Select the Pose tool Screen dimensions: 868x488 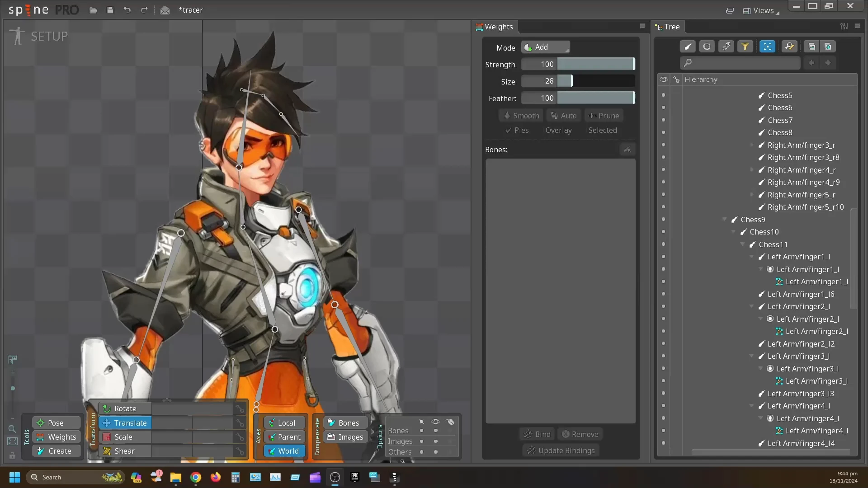(x=56, y=422)
